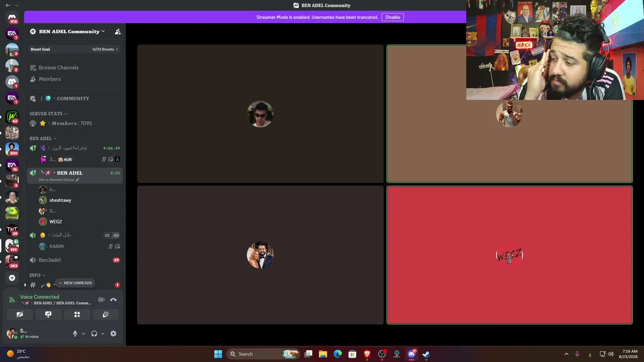Open the TNT server in sidebar
Viewport: 644px width, 362px height.
click(x=12, y=230)
